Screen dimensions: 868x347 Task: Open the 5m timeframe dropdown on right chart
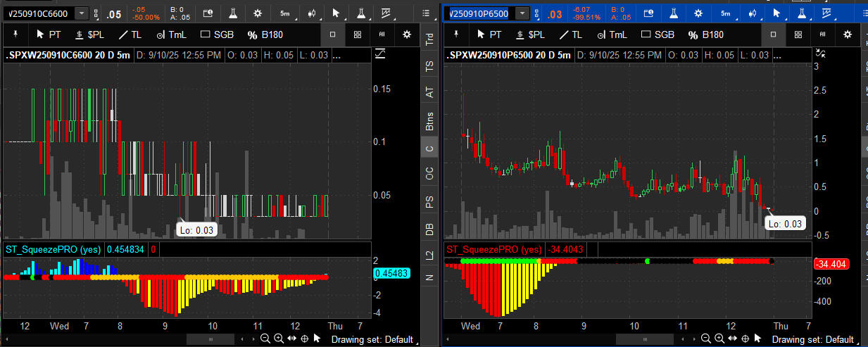(724, 13)
